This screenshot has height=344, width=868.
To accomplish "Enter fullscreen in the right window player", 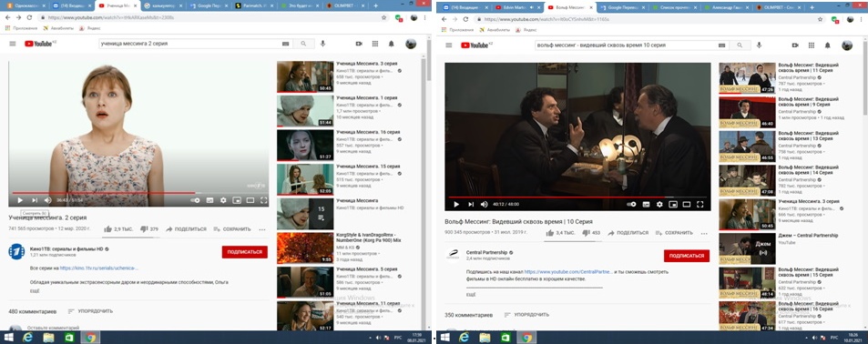I will coord(700,204).
